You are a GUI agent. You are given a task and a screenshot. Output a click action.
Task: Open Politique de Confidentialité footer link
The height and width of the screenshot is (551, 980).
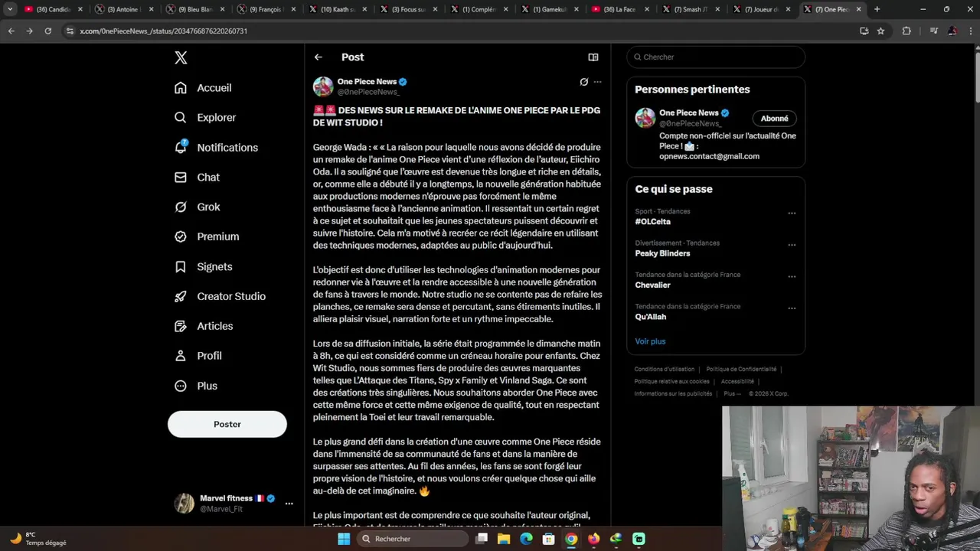[x=741, y=370]
